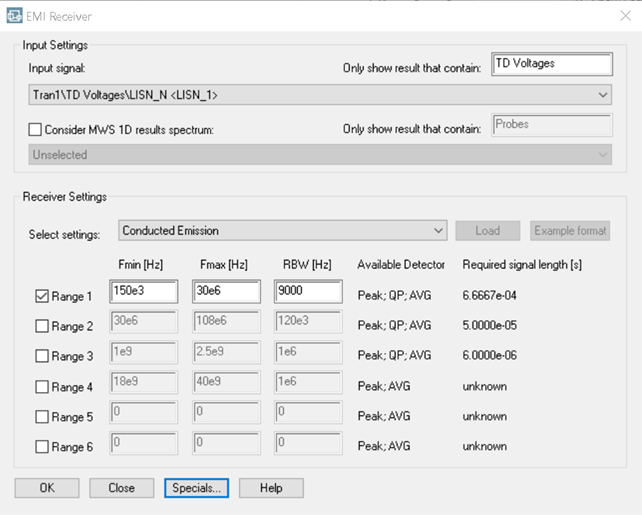Click the Range 1 Fmin field

(x=143, y=292)
